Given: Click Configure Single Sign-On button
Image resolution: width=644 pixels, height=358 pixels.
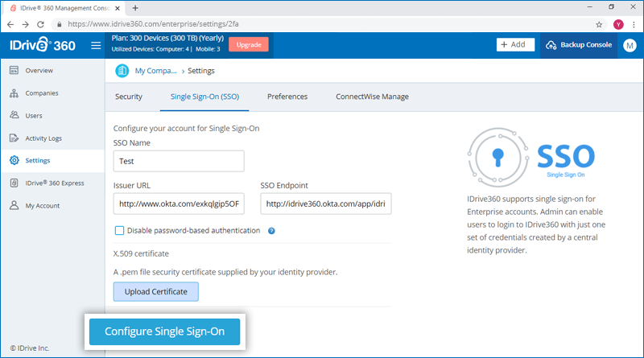Looking at the screenshot, I should (x=165, y=331).
